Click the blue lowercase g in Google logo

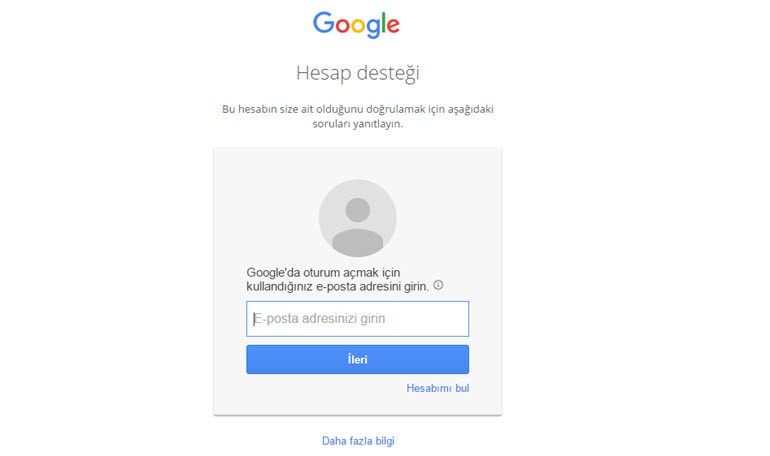(x=373, y=28)
